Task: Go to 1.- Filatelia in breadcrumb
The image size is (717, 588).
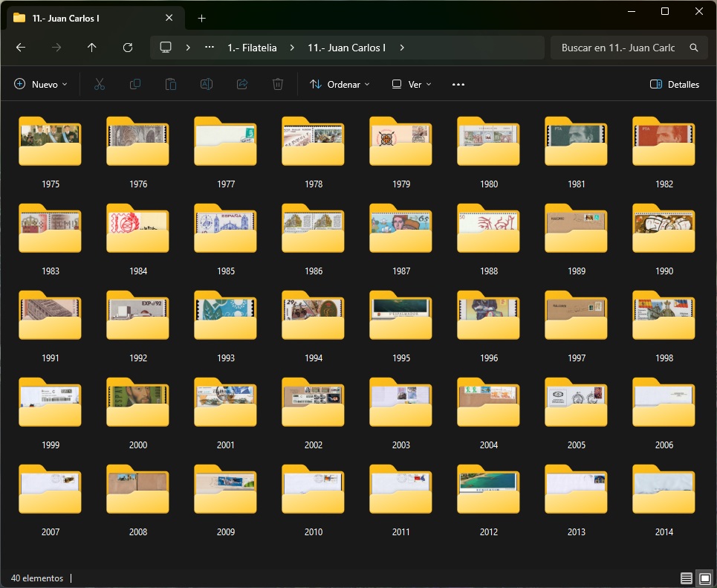Action: pyautogui.click(x=252, y=48)
